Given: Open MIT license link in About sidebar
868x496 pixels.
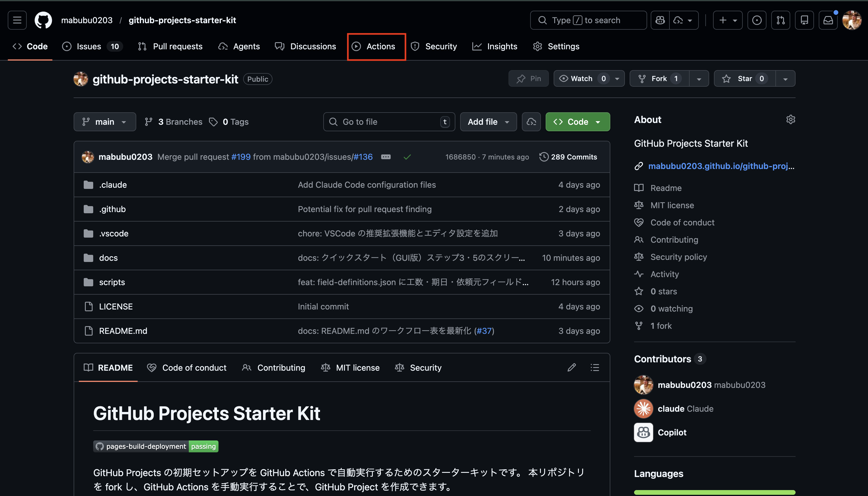Looking at the screenshot, I should tap(664, 205).
